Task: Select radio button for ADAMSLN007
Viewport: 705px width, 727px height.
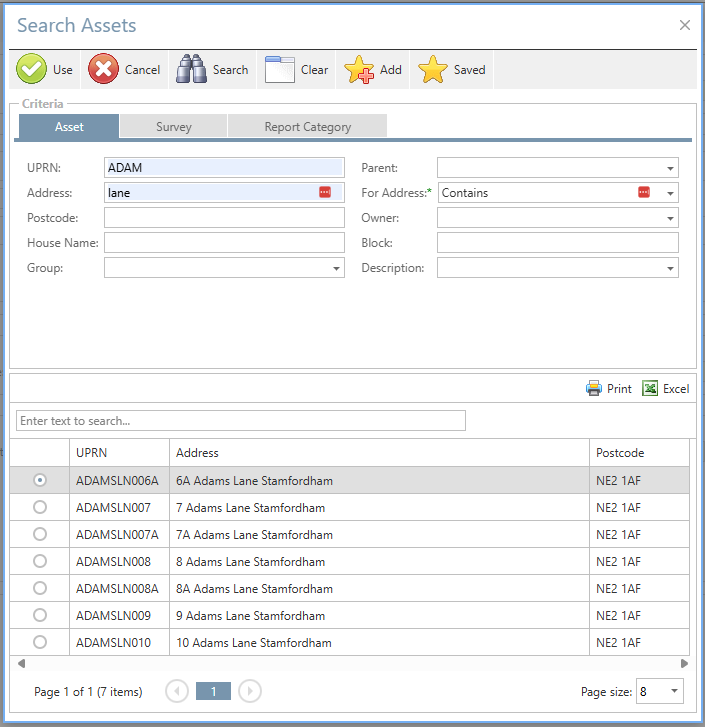Action: coord(40,508)
